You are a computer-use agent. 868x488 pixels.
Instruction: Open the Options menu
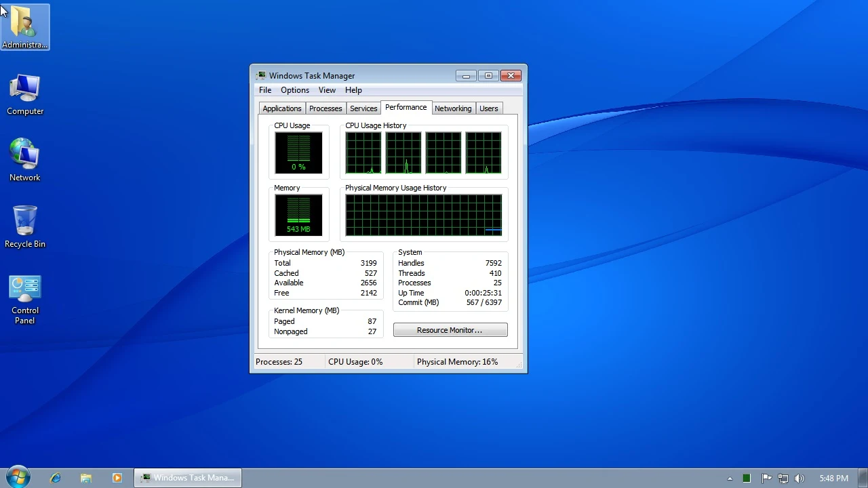pyautogui.click(x=295, y=90)
